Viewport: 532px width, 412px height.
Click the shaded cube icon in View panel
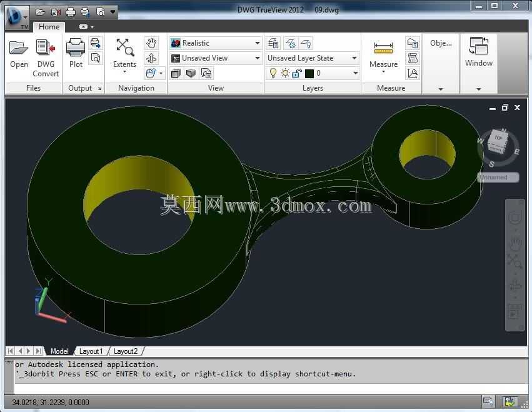point(191,73)
